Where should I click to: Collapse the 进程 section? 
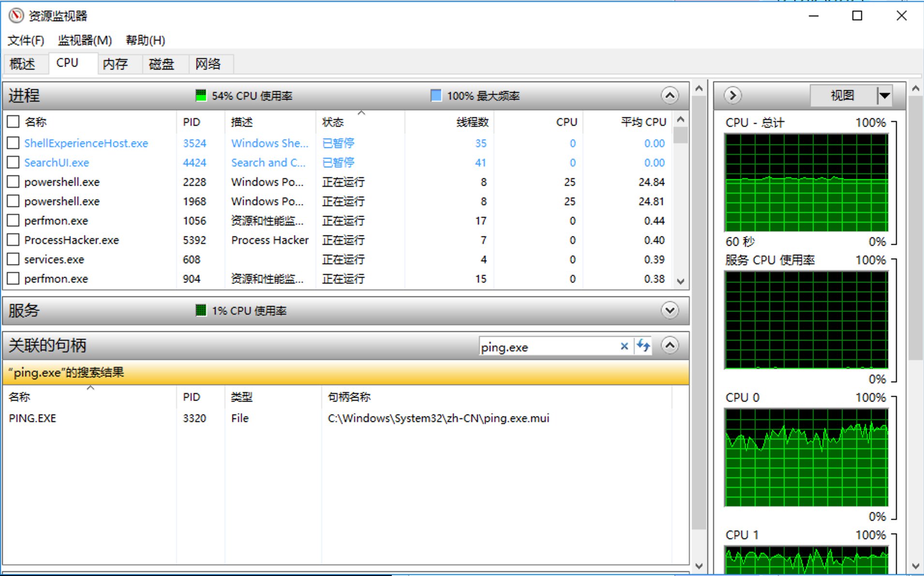[x=670, y=95]
